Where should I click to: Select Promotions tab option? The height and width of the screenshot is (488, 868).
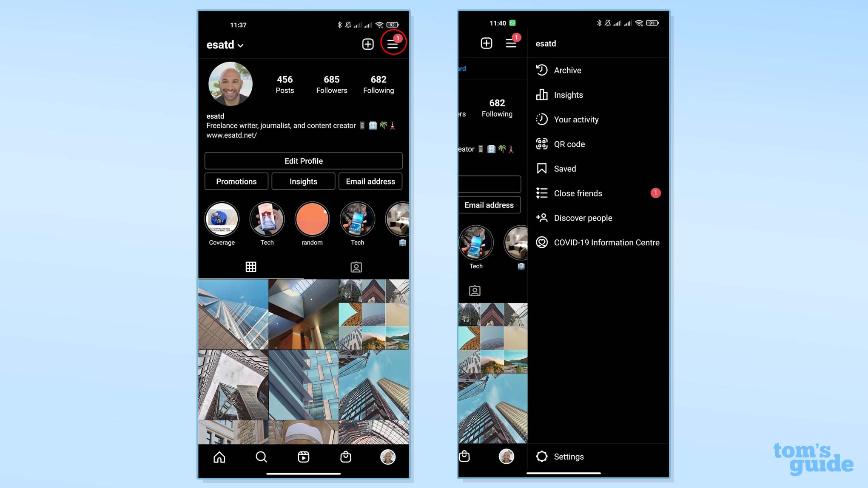pos(236,181)
